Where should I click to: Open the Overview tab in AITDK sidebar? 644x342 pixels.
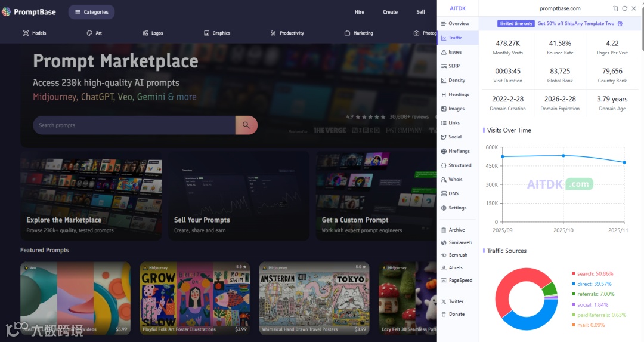[458, 23]
